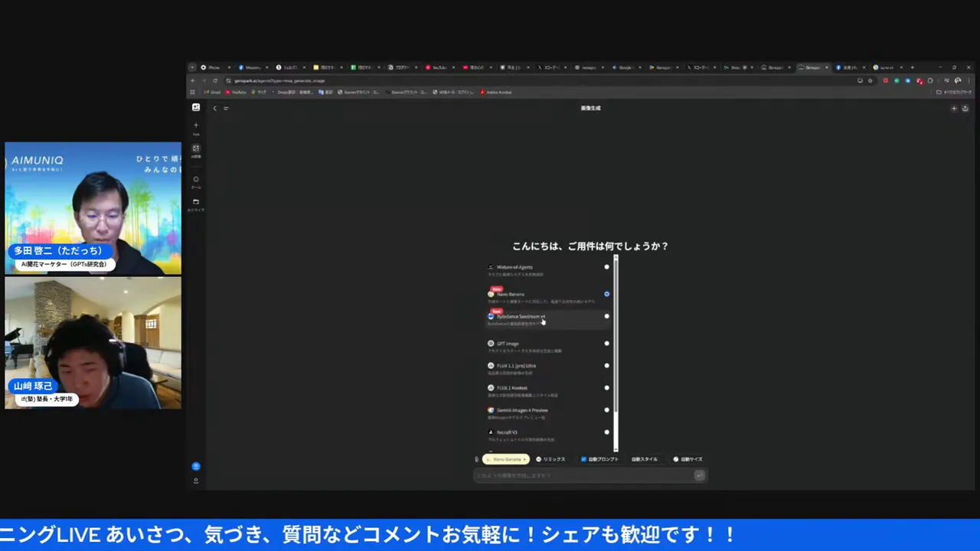Open a new browser tab
Viewport: 980px width, 551px height.
click(912, 67)
